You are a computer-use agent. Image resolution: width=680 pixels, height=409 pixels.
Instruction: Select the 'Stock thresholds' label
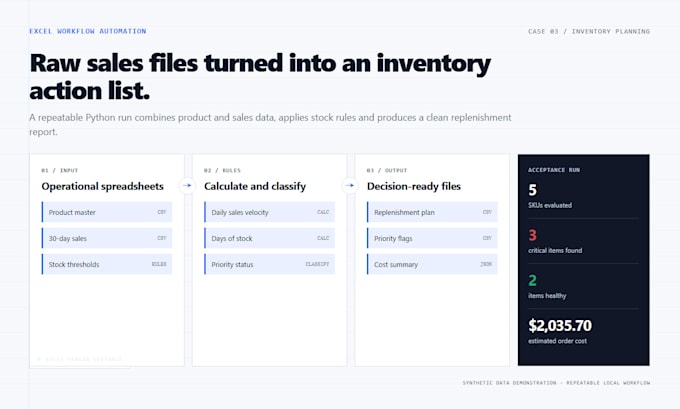(74, 265)
